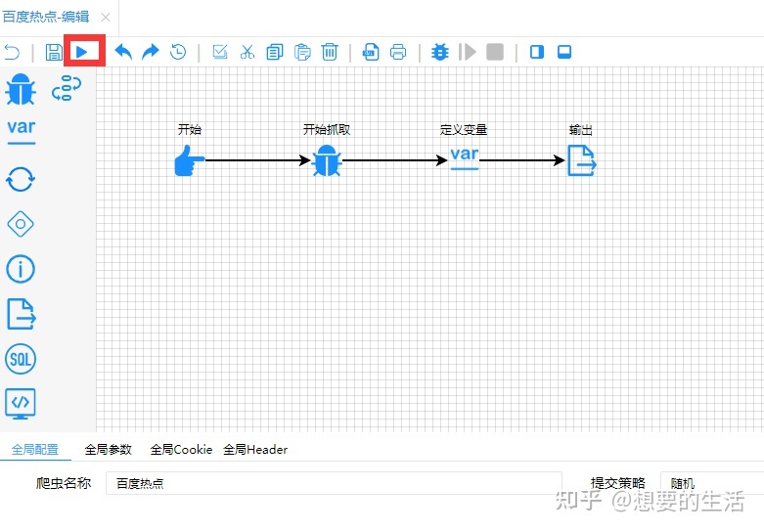Toggle the right side panel layout icon

(x=537, y=52)
